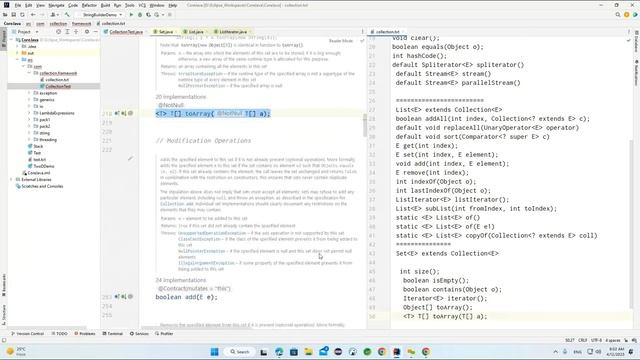This screenshot has width=640, height=360.
Task: Click the Collapse All icon in Project panel
Action: click(x=76, y=31)
